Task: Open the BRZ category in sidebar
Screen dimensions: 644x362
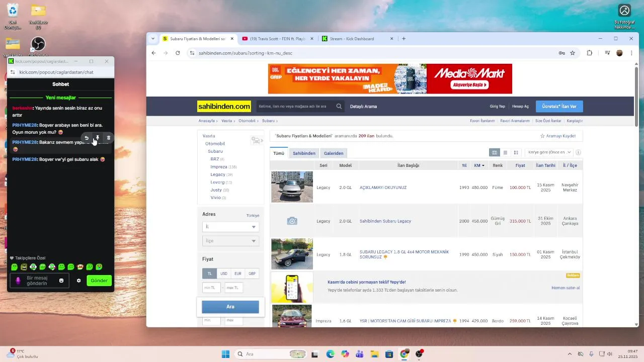Action: pyautogui.click(x=215, y=159)
